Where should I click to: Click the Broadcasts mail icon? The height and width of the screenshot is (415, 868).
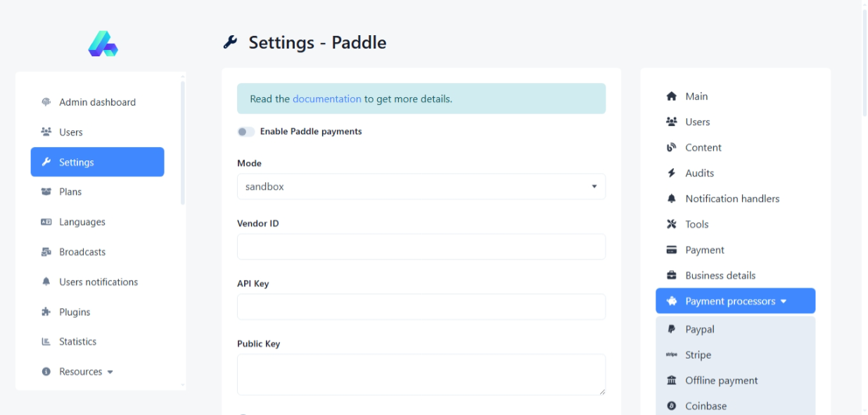46,252
